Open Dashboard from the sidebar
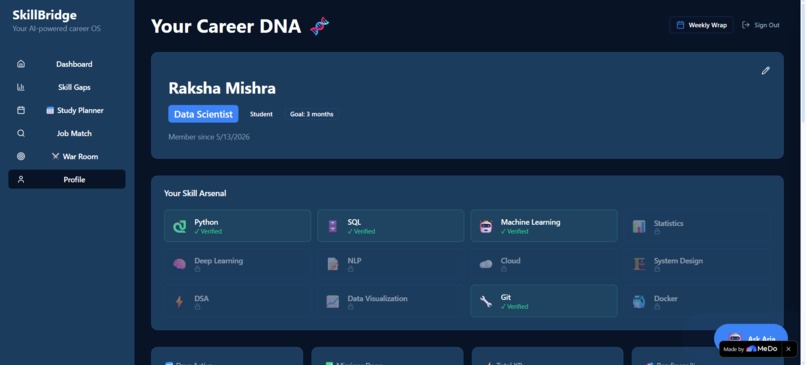806x365 pixels. pos(67,64)
